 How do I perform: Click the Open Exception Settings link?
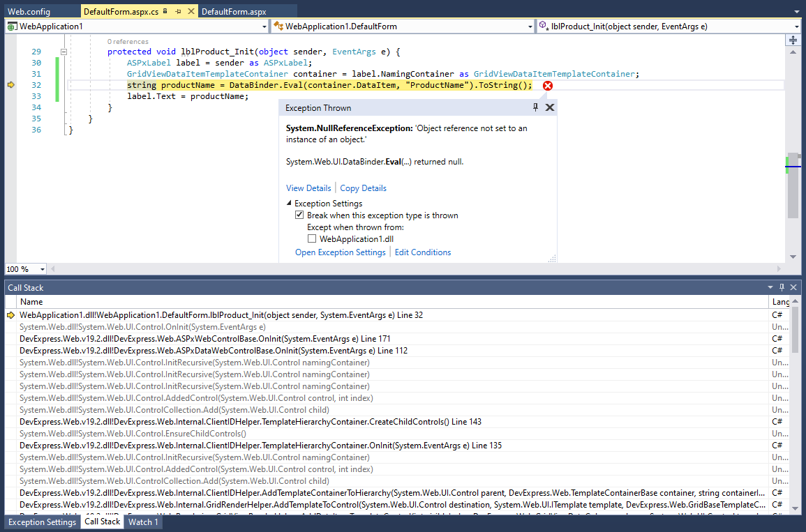click(340, 252)
